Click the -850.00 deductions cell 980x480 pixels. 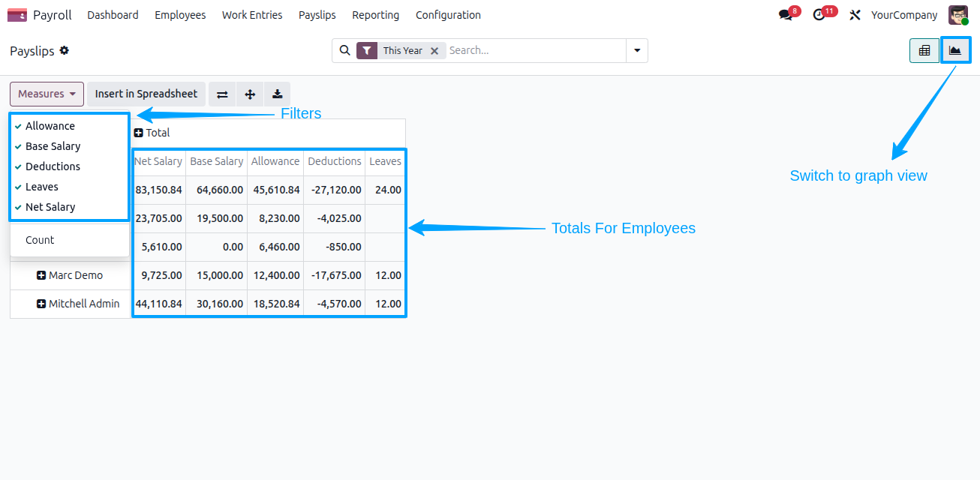[335, 247]
